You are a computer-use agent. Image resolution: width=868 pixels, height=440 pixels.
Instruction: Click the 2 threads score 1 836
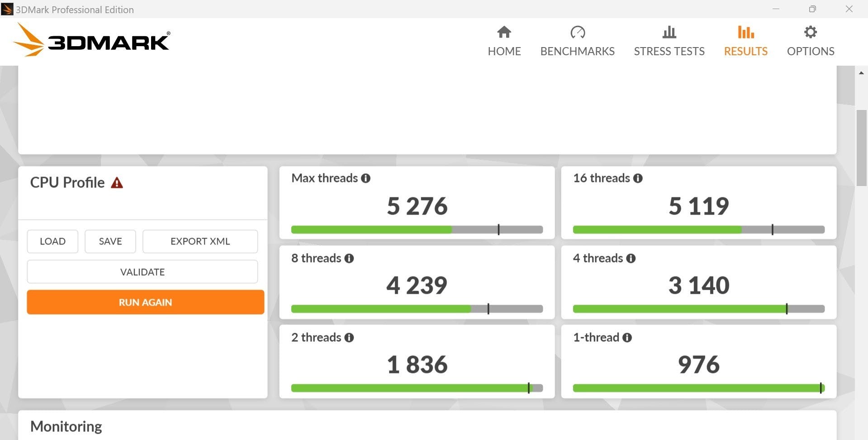click(x=417, y=364)
